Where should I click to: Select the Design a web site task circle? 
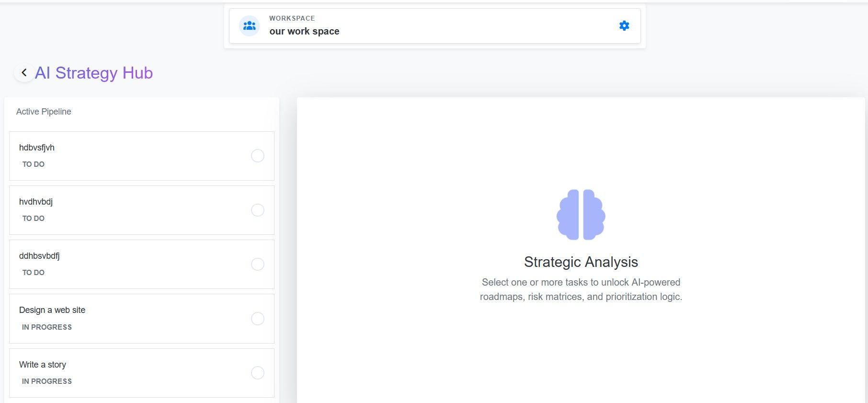258,319
